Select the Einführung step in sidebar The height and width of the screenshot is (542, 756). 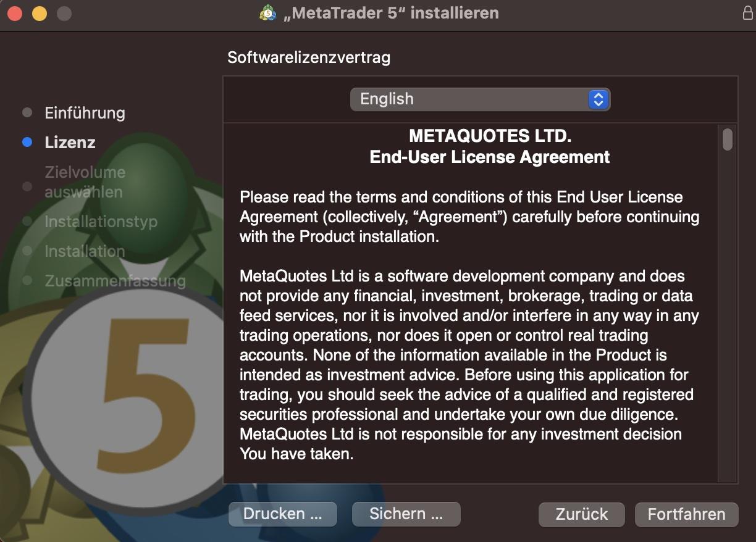[x=85, y=113]
